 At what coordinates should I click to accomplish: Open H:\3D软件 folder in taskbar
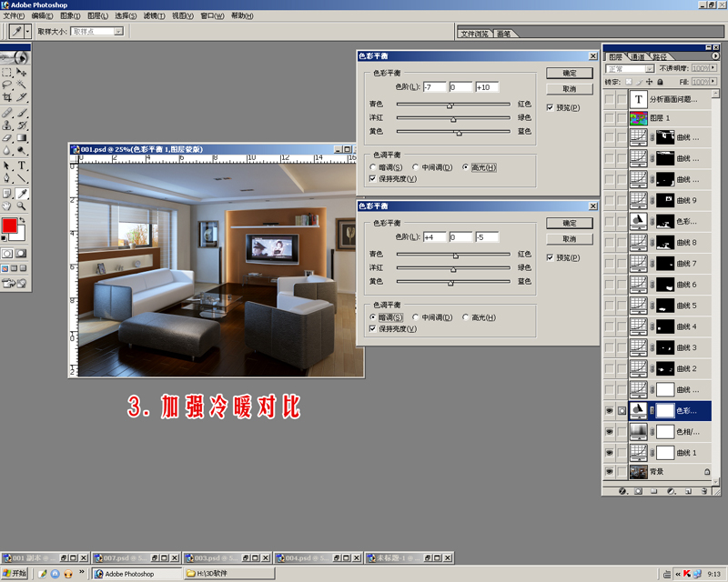pyautogui.click(x=230, y=574)
